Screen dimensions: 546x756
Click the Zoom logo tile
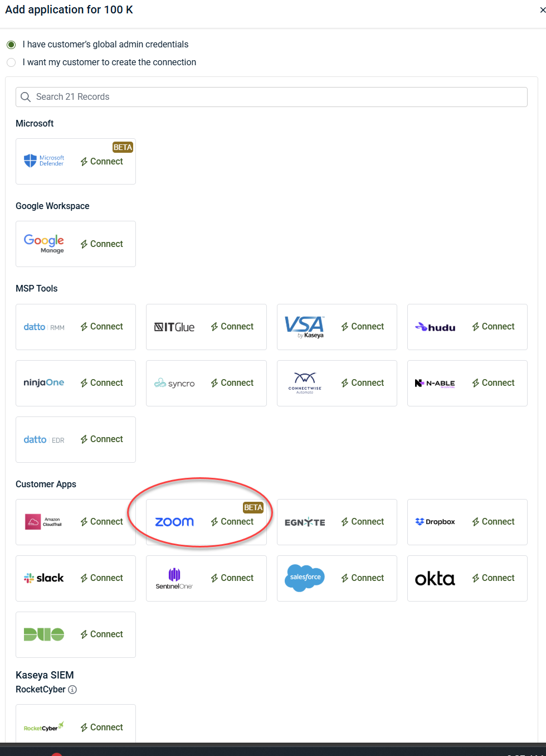(174, 522)
